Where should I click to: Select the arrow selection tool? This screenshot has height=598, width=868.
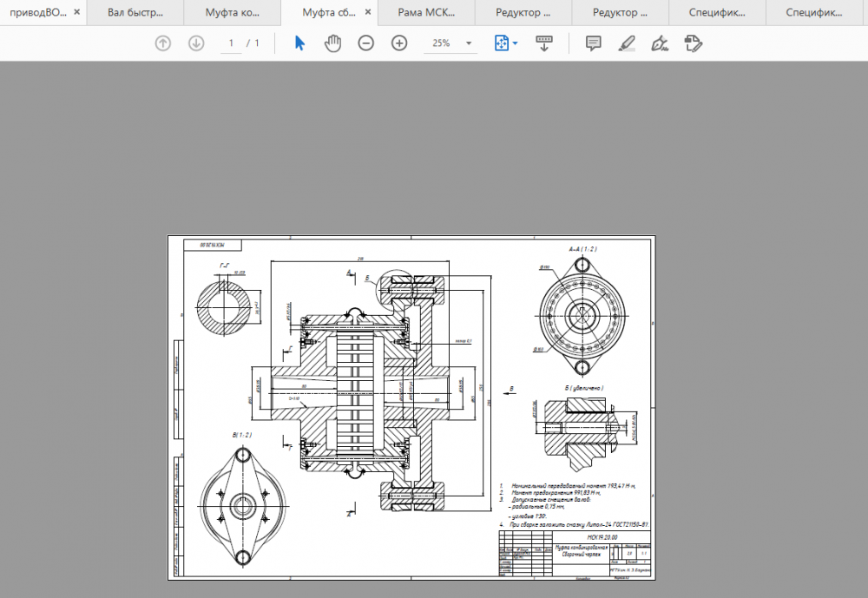click(299, 43)
